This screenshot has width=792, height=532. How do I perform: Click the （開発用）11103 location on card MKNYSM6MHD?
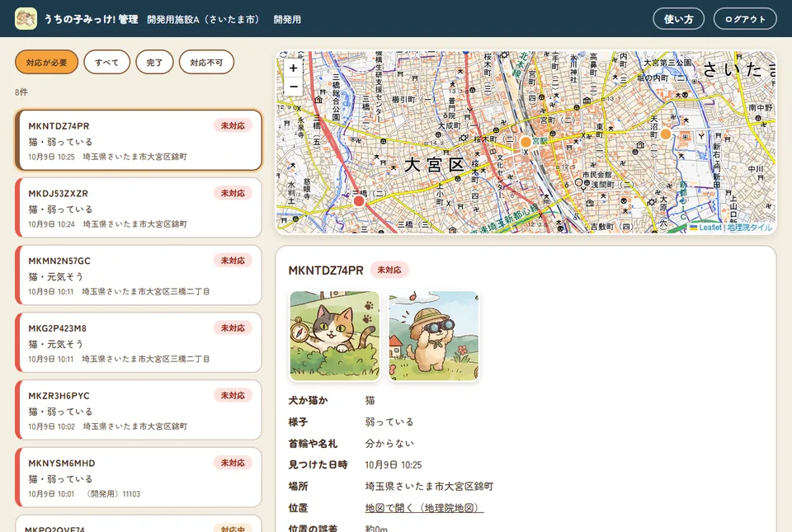click(x=112, y=493)
